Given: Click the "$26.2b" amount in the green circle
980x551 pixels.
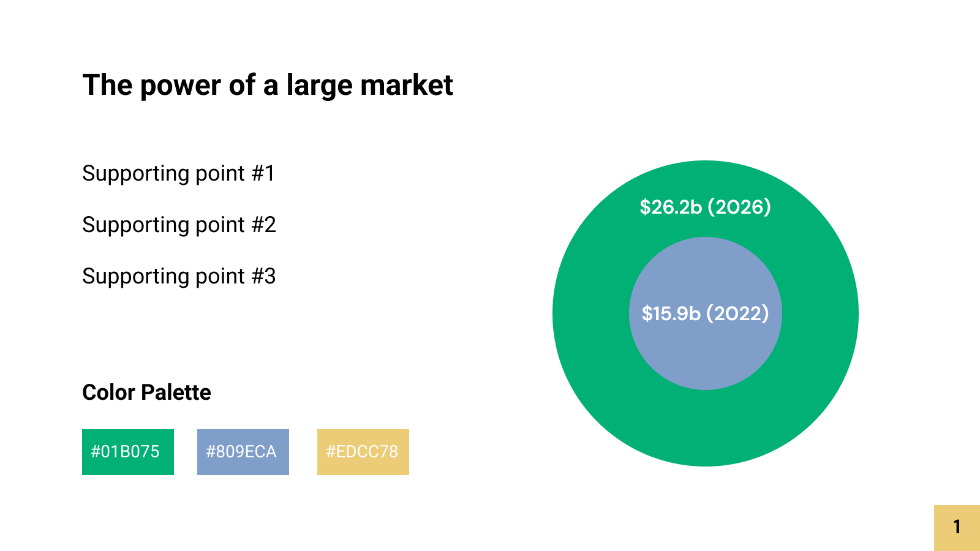Looking at the screenshot, I should click(x=671, y=207).
